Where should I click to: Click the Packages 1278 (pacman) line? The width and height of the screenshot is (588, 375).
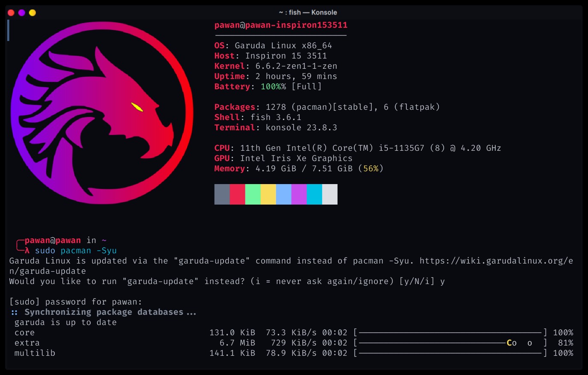327,107
